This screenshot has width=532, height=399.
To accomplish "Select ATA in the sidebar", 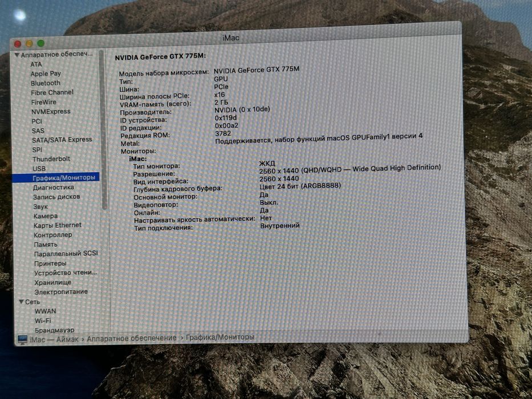I will [36, 64].
